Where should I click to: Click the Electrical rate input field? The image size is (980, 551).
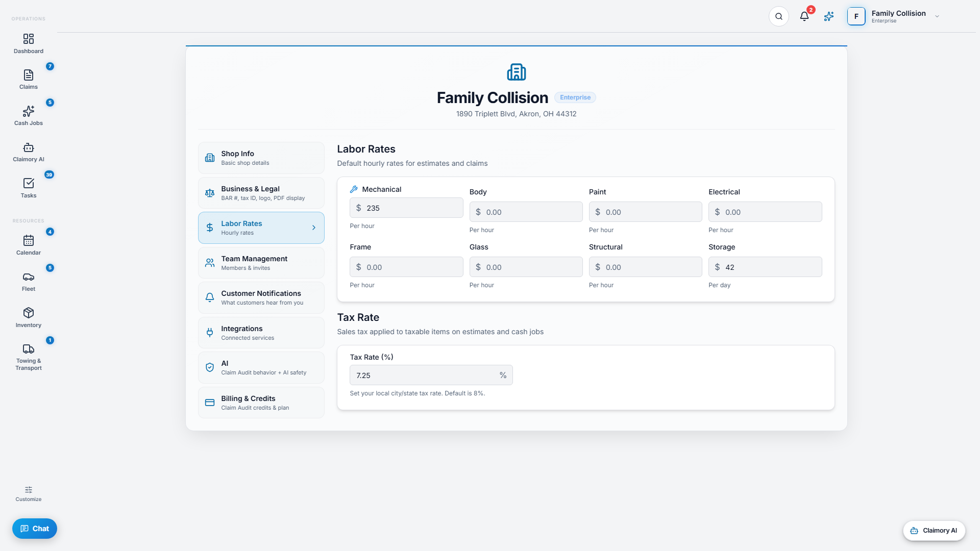coord(765,212)
